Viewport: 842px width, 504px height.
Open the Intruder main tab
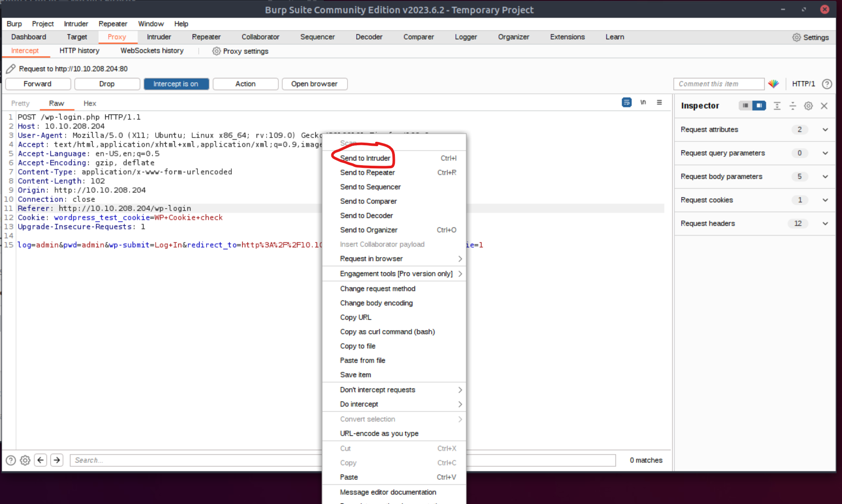(x=159, y=37)
